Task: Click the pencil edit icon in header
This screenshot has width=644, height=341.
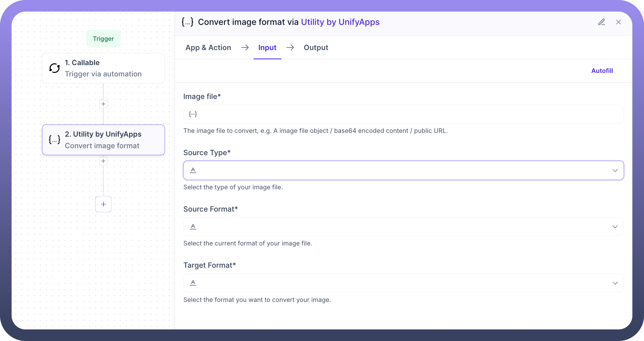Action: pos(601,22)
